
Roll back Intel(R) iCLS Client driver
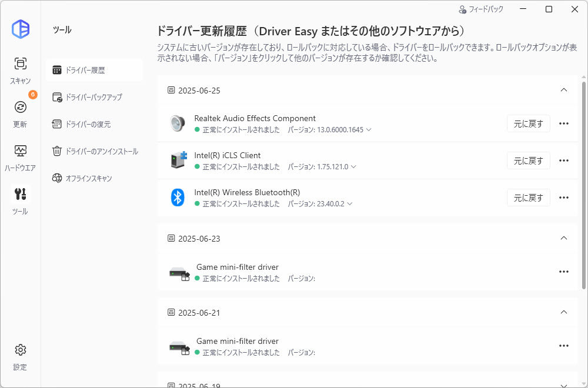point(529,161)
